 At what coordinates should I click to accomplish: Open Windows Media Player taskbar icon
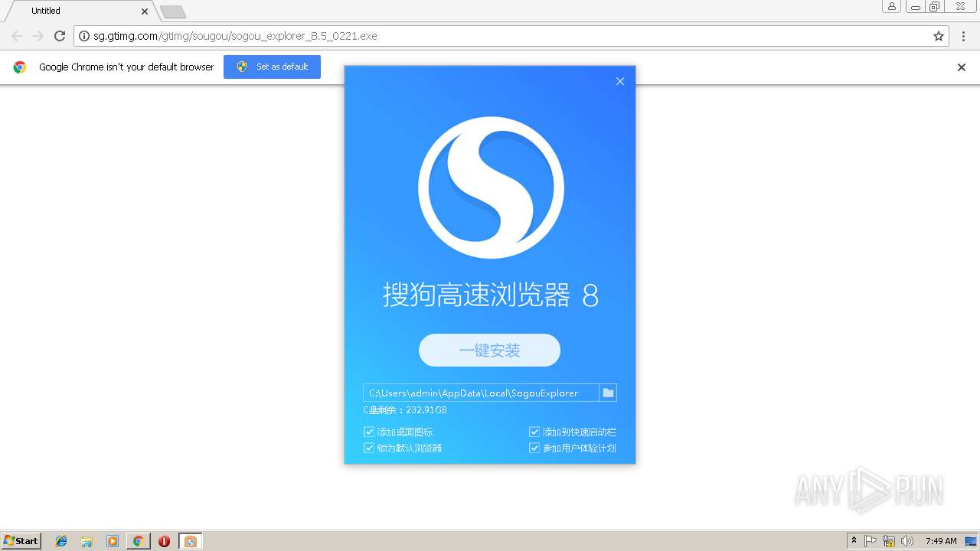pyautogui.click(x=113, y=541)
